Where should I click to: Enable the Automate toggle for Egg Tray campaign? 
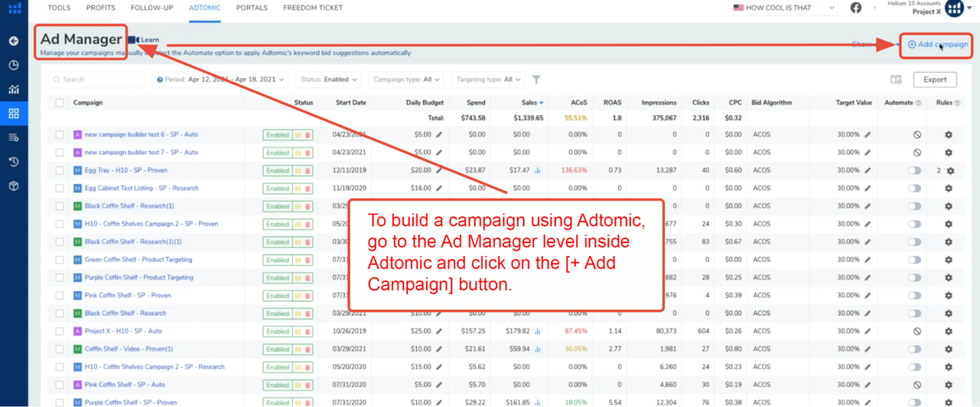coord(914,170)
